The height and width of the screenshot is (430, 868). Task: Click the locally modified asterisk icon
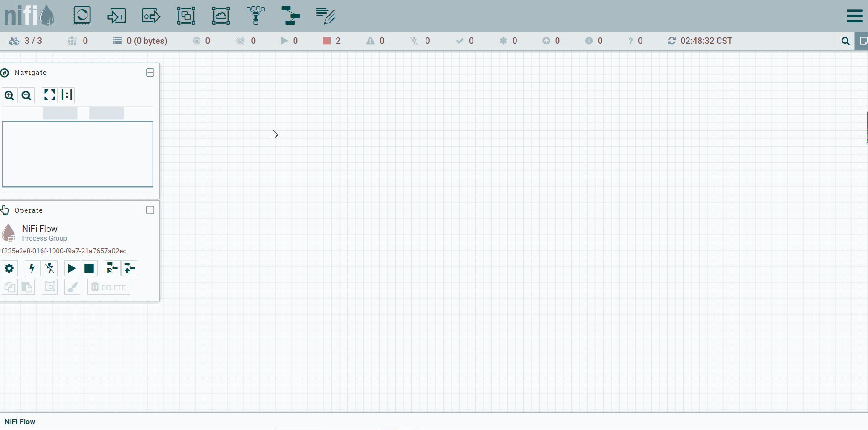[x=503, y=41]
